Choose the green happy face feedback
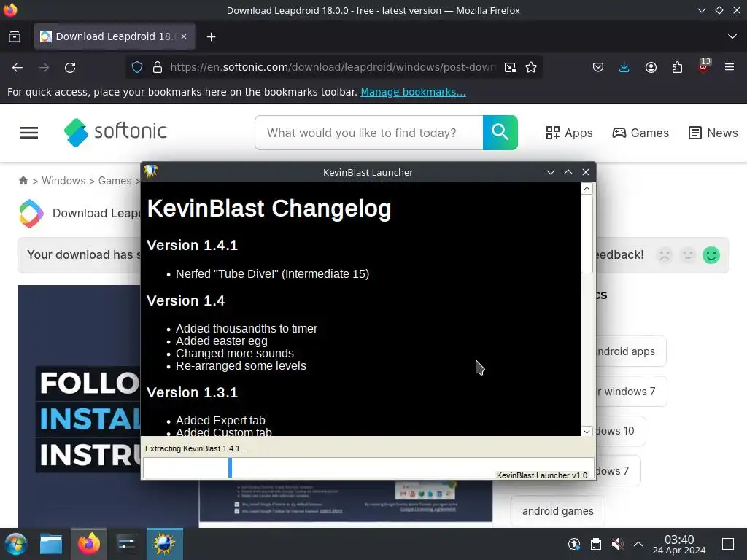Image resolution: width=747 pixels, height=560 pixels. pos(711,255)
